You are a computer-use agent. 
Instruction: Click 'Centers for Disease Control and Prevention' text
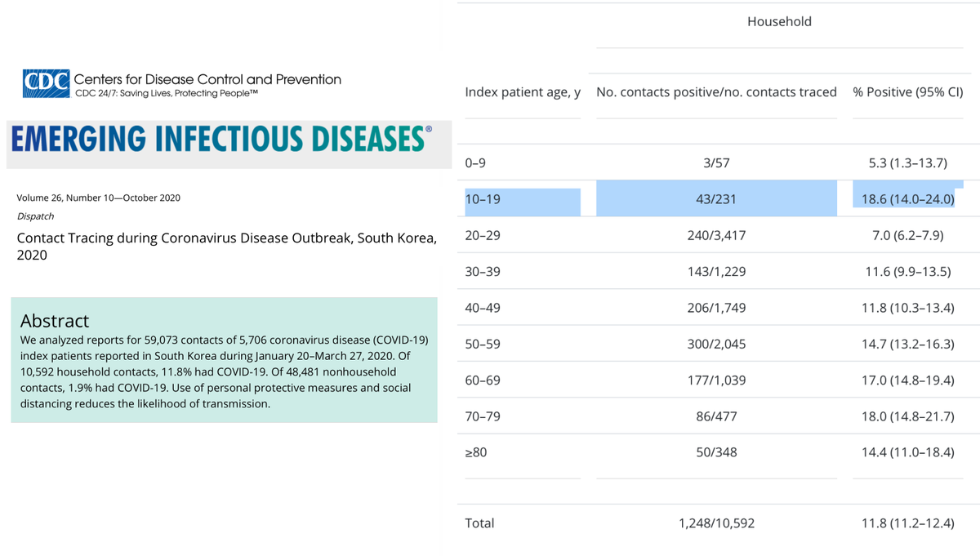pos(207,79)
